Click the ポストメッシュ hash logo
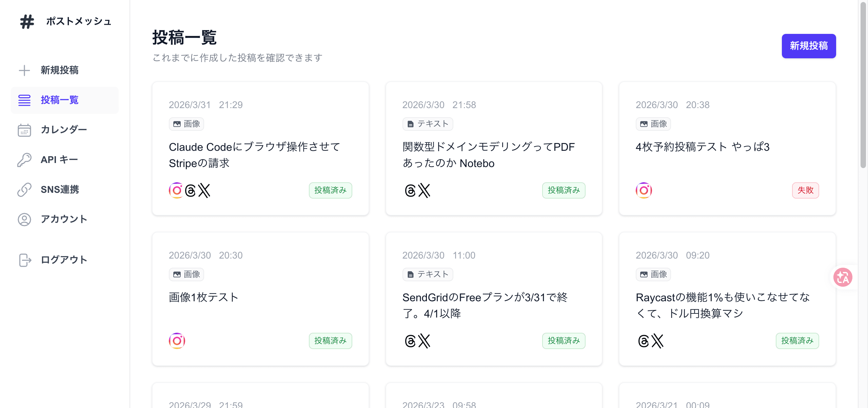The image size is (868, 408). tap(27, 22)
